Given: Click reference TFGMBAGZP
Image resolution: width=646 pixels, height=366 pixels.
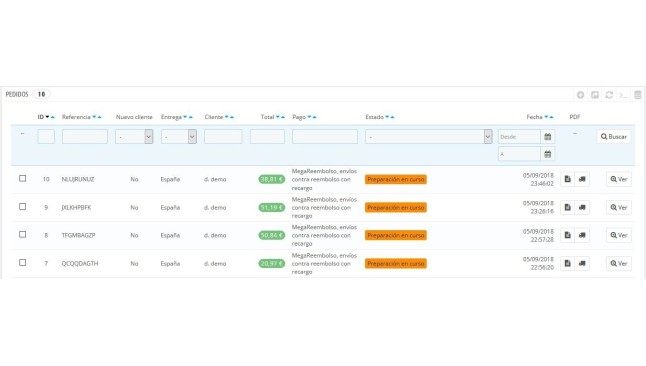Looking at the screenshot, I should [78, 235].
